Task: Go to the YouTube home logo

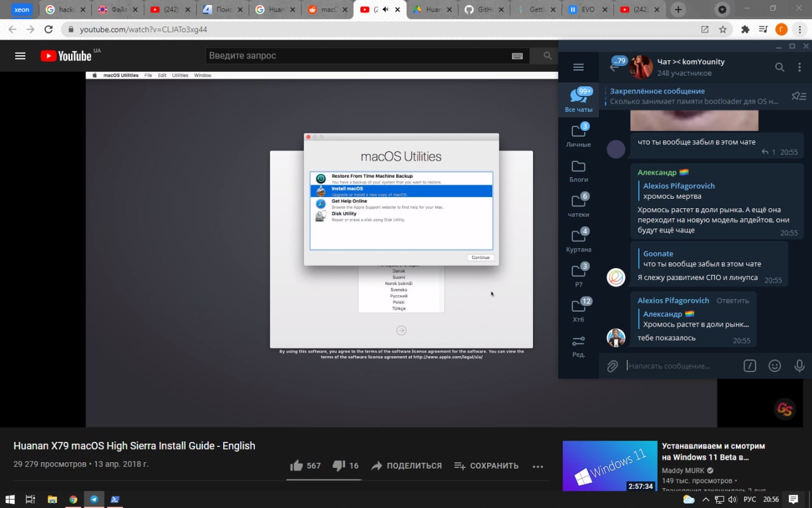Action: pyautogui.click(x=66, y=56)
